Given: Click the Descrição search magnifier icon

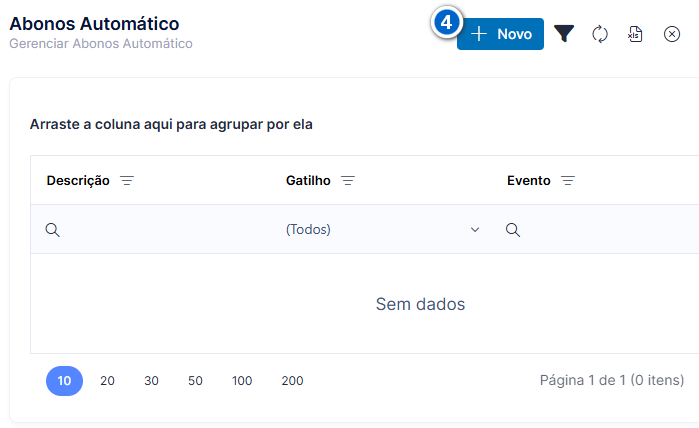Looking at the screenshot, I should tap(53, 230).
